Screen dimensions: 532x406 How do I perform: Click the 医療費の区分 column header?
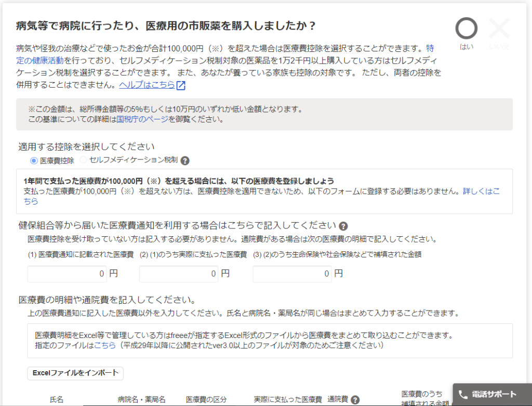pos(206,400)
